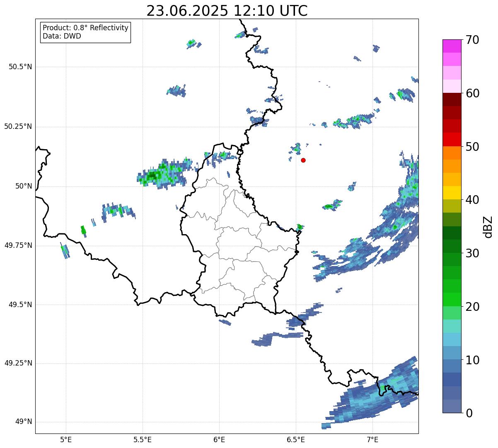Click the colorbar 30 tick label
The height and width of the screenshot is (448, 498).
pos(472,253)
